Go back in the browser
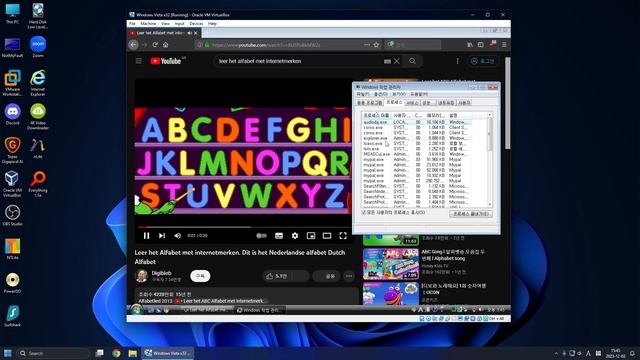Viewport: 640px width, 360px height. (133, 44)
